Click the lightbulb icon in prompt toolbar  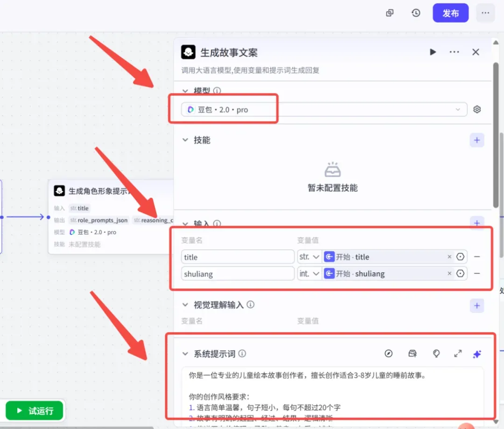tap(436, 354)
